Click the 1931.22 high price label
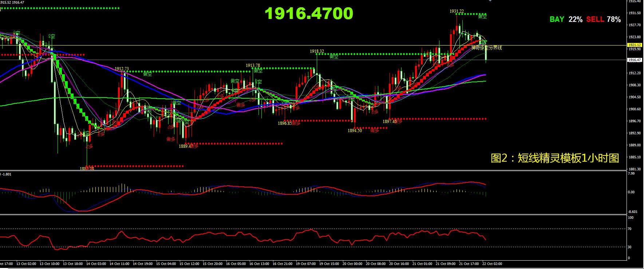The height and width of the screenshot is (269, 644). tap(457, 11)
